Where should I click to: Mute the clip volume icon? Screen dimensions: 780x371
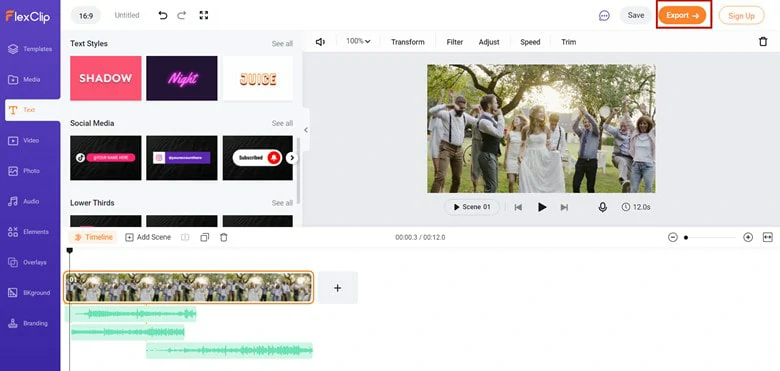coord(320,42)
